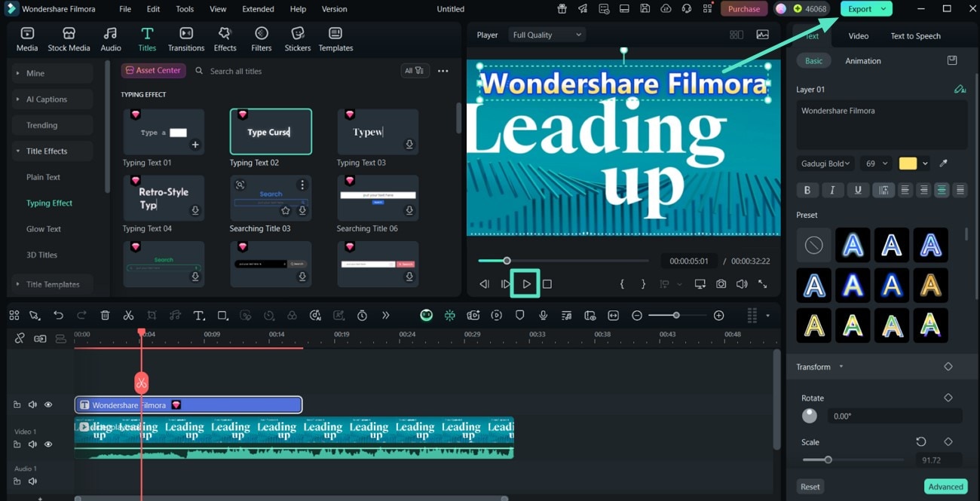
Task: Click the Delete trash icon in timeline toolbar
Action: (x=105, y=316)
